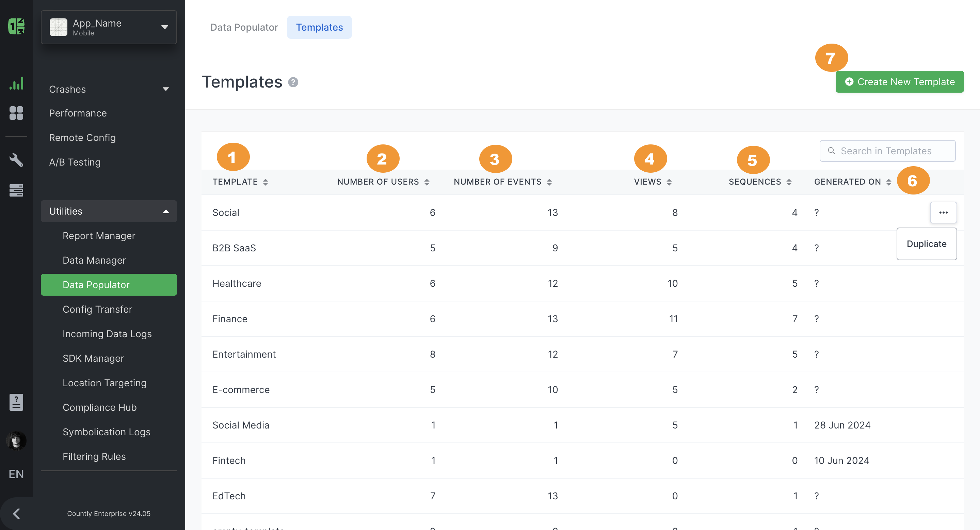Open the App_Name app selector dropdown
Screen dimensions: 980x530
click(109, 27)
